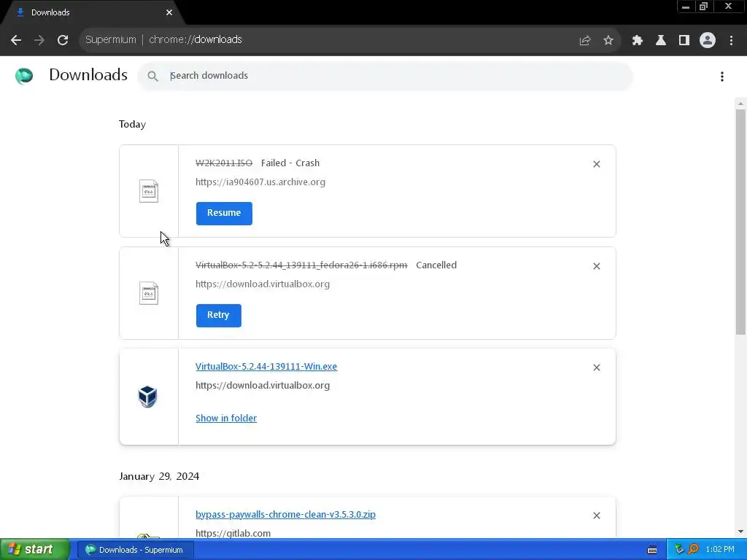Click the VirtualBox rpm file icon
This screenshot has height=560, width=747.
click(x=149, y=293)
